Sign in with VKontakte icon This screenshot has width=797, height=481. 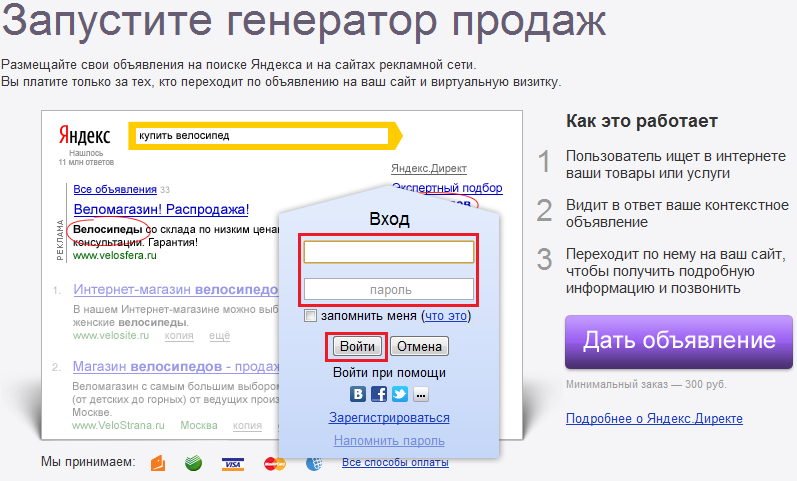(358, 394)
